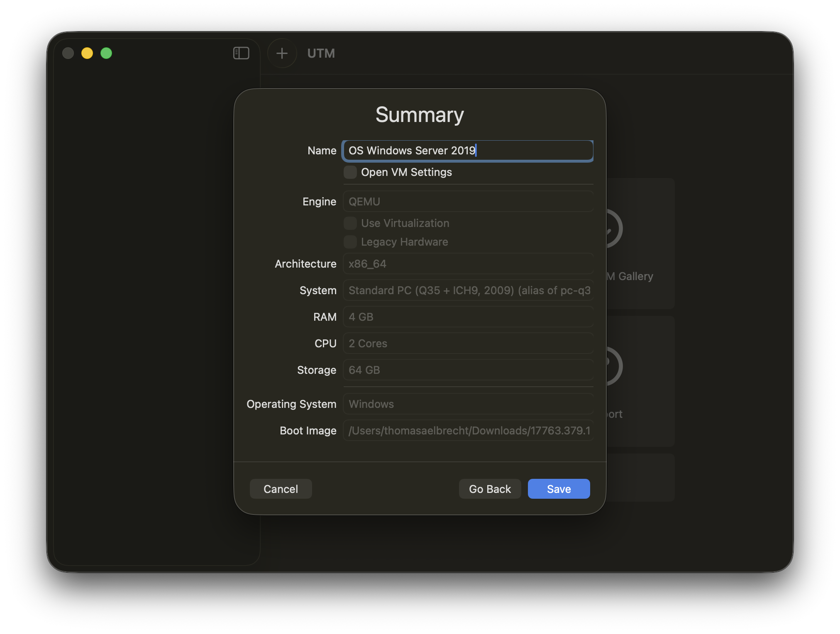840x634 pixels.
Task: Click the RAM field showing 4 GB
Action: click(x=467, y=317)
